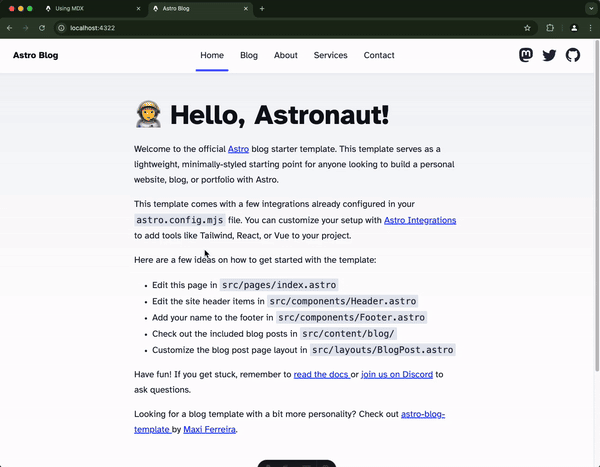Viewport: 600px width, 467px height.
Task: Open the Blog nav item
Action: pyautogui.click(x=249, y=55)
